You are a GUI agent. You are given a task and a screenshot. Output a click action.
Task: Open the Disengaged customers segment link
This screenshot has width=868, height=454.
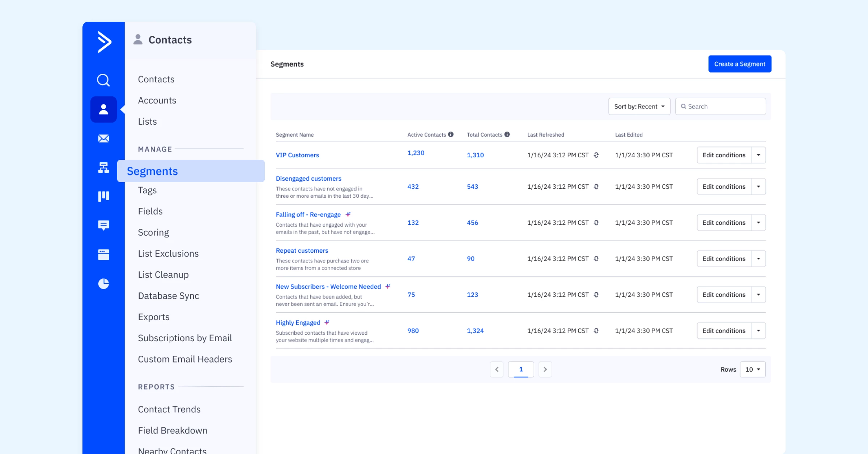point(309,179)
